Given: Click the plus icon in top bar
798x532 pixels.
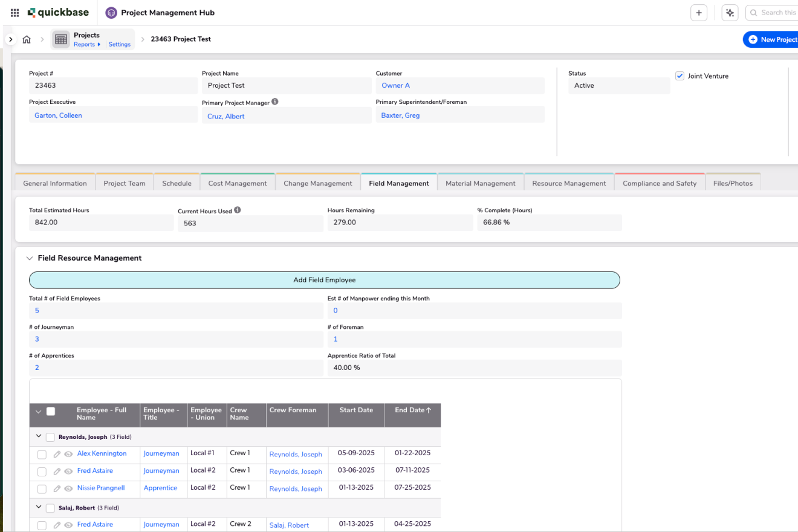Looking at the screenshot, I should (x=699, y=13).
